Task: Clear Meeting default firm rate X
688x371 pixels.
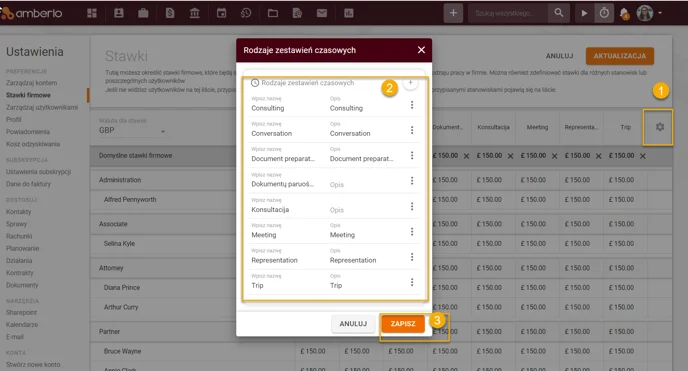Action: 555,156
